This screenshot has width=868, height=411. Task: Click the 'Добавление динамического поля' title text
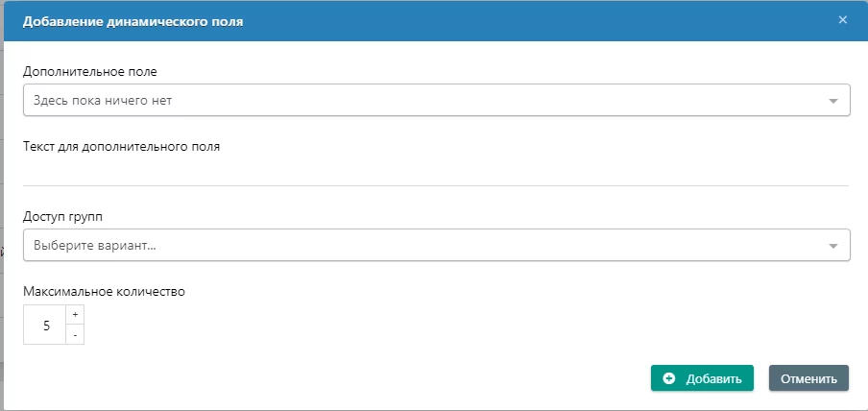pyautogui.click(x=133, y=21)
